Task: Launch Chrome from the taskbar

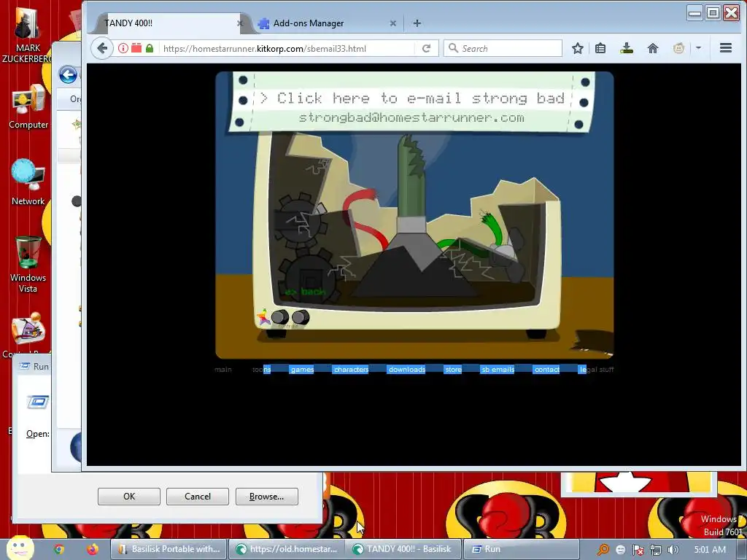Action: [x=59, y=549]
